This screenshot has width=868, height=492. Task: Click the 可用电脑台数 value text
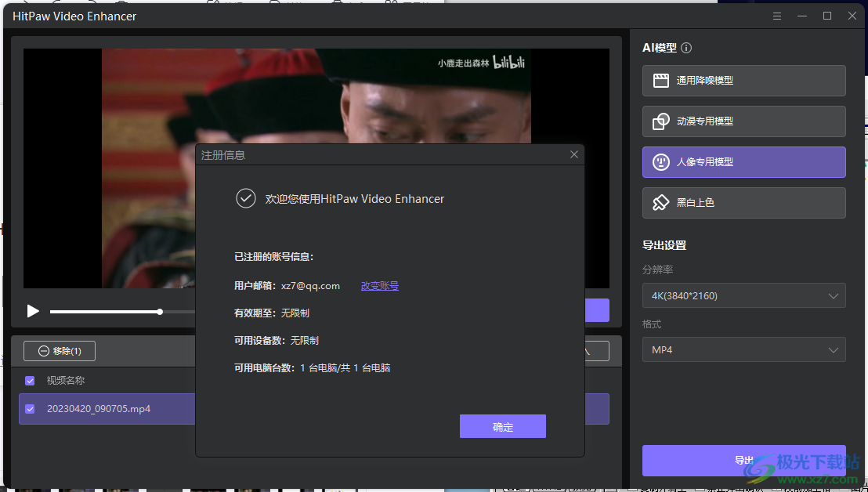(345, 368)
